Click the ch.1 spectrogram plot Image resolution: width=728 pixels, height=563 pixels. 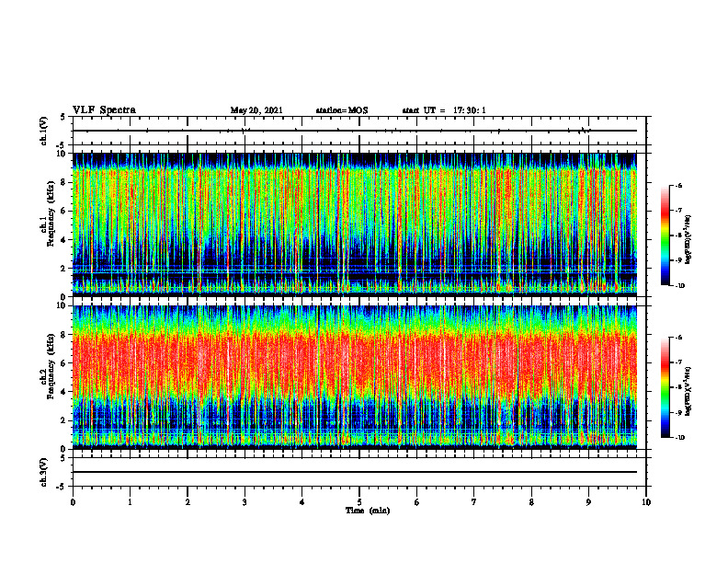coord(355,224)
